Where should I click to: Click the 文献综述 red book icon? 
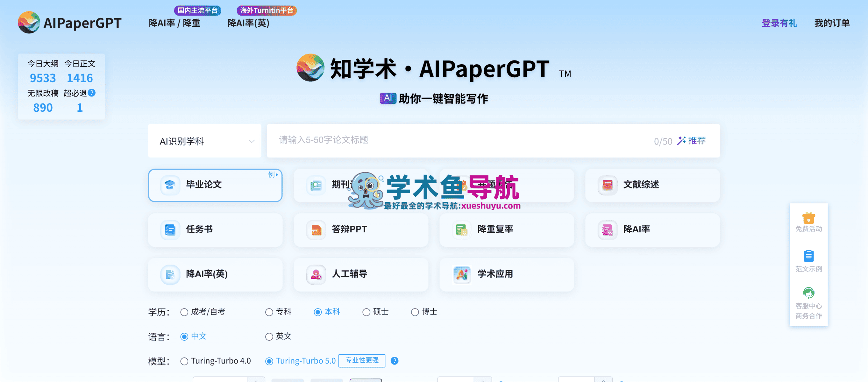[x=607, y=185]
